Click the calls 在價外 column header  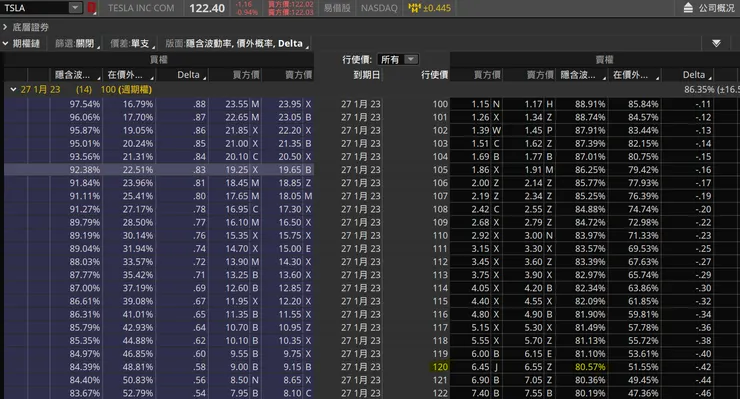[129, 75]
